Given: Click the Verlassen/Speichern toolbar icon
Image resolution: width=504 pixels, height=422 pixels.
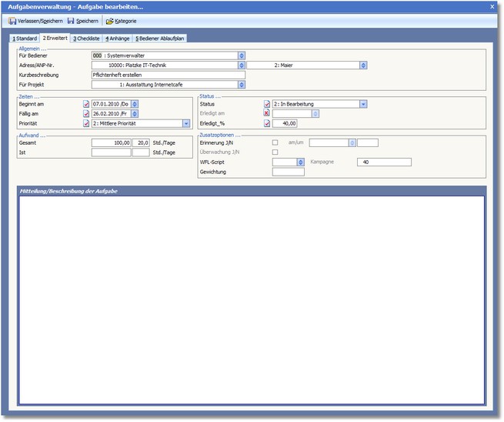Looking at the screenshot, I should 12,21.
